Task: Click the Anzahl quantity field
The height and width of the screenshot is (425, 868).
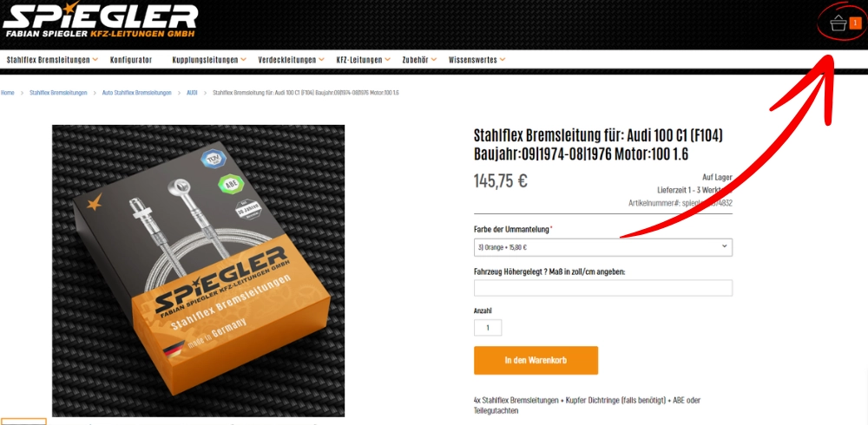Action: tap(488, 328)
